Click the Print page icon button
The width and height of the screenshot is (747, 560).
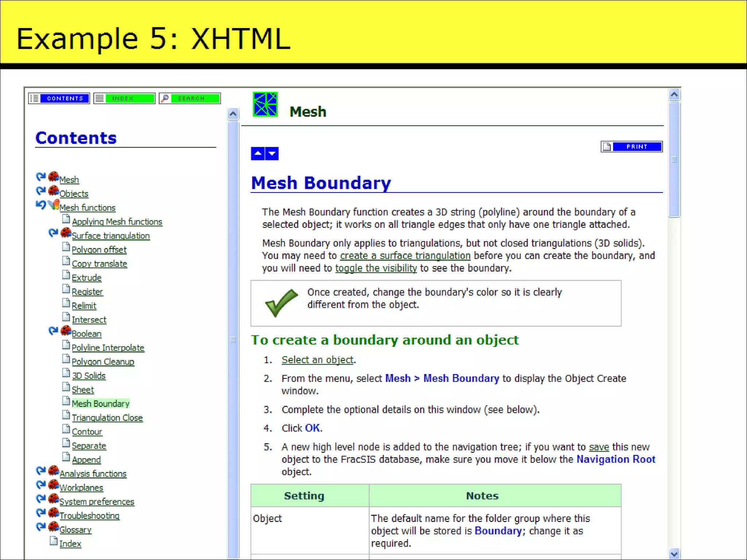click(607, 147)
